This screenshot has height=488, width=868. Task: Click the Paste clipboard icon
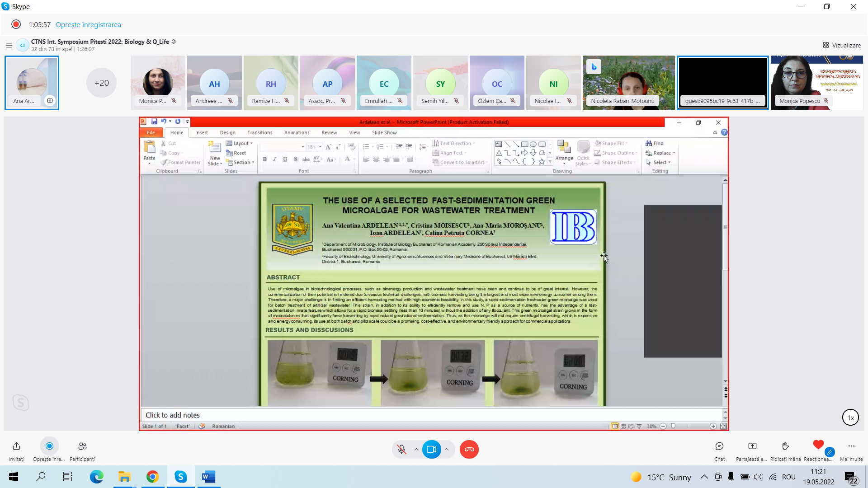[x=150, y=147]
